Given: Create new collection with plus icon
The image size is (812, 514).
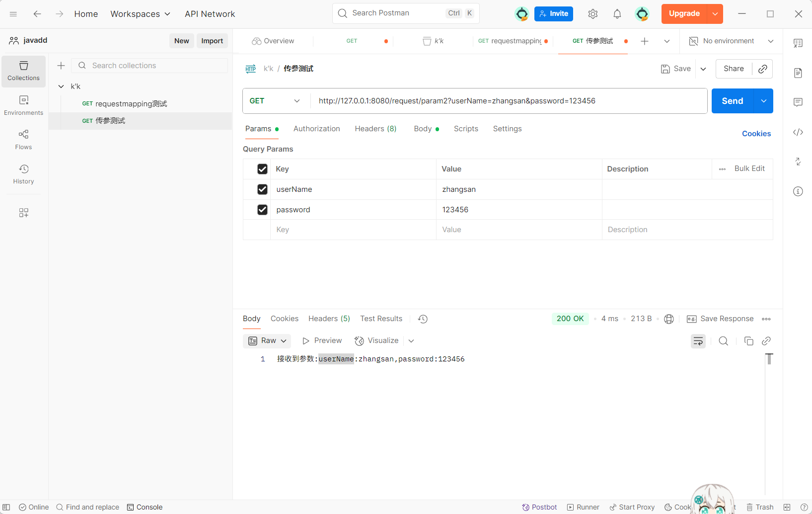Looking at the screenshot, I should coord(61,66).
